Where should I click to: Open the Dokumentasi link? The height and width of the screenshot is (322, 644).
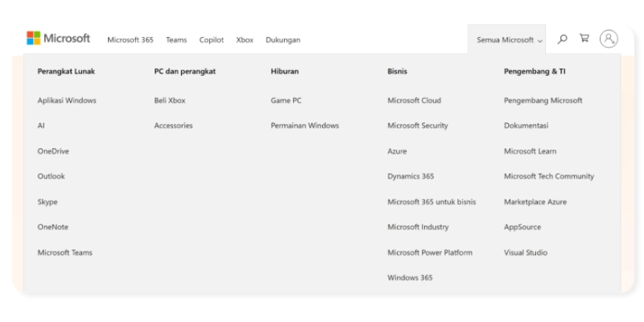click(x=526, y=126)
